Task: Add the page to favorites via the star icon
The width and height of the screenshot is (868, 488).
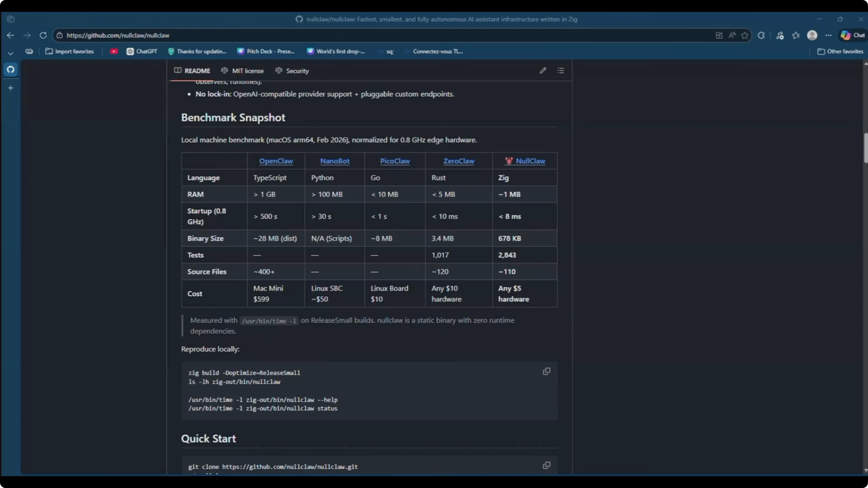Action: [x=744, y=35]
